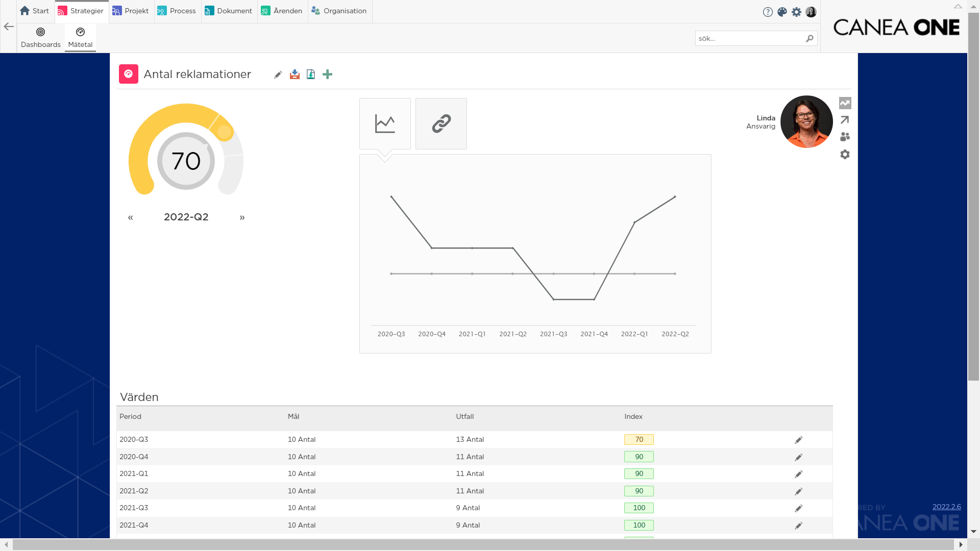Open the links tile with chain icon
The width and height of the screenshot is (980, 551).
tap(441, 123)
